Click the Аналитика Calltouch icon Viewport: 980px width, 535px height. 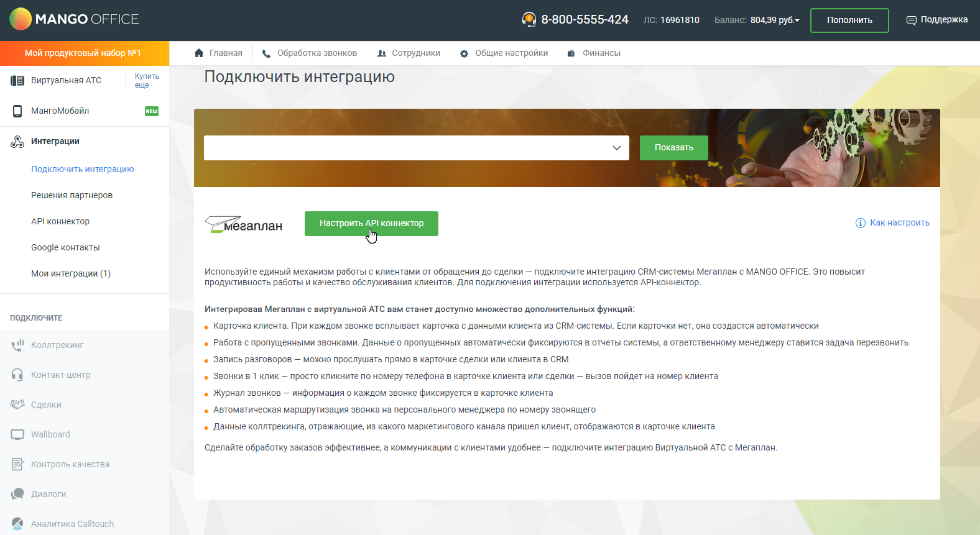click(x=17, y=524)
